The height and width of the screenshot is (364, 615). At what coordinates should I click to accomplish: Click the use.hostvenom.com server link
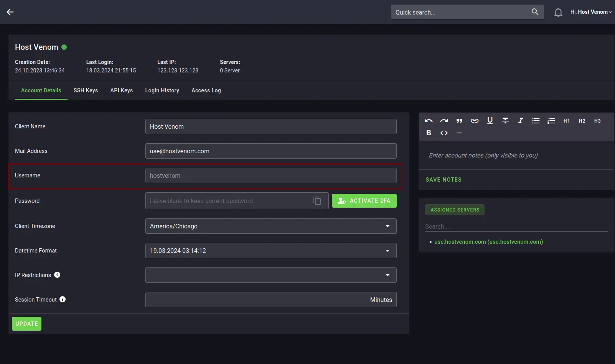click(x=488, y=242)
